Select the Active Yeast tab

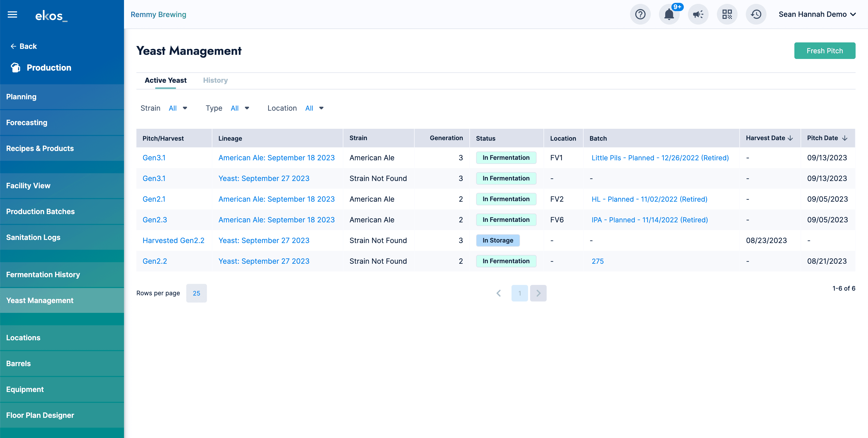point(165,80)
